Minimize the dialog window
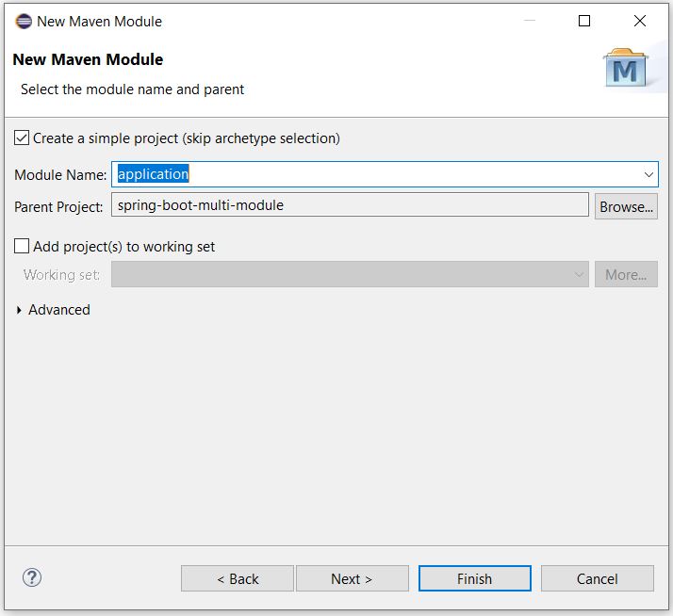The height and width of the screenshot is (616, 673). (528, 21)
